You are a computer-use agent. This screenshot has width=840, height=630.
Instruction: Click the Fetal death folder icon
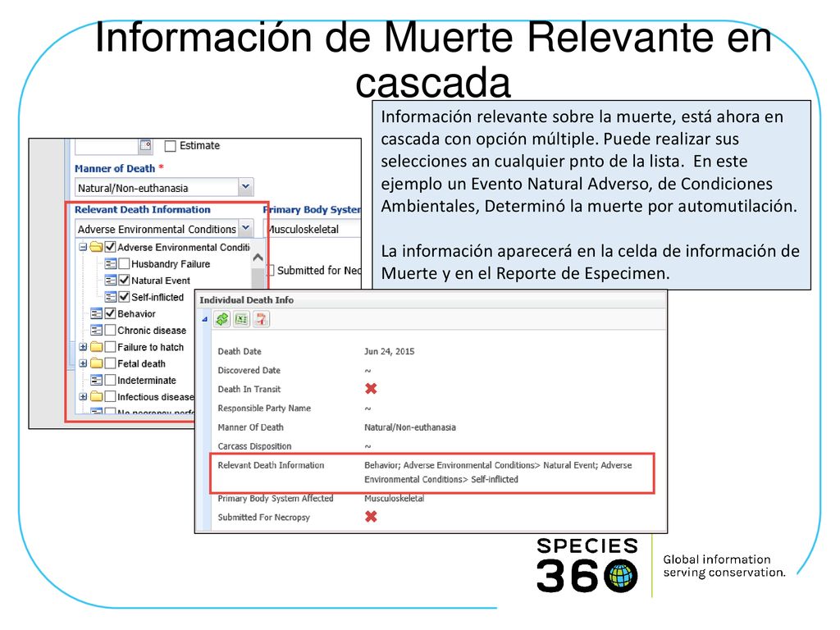click(x=97, y=363)
